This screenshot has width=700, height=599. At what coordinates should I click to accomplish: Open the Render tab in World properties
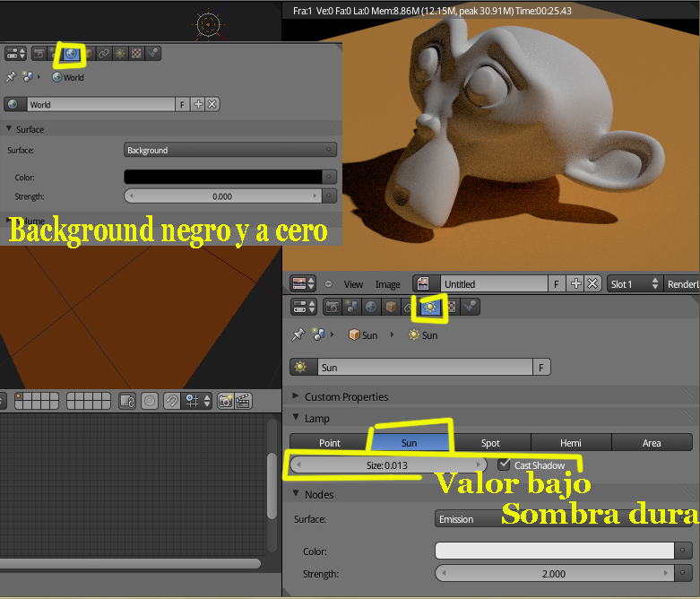point(39,54)
